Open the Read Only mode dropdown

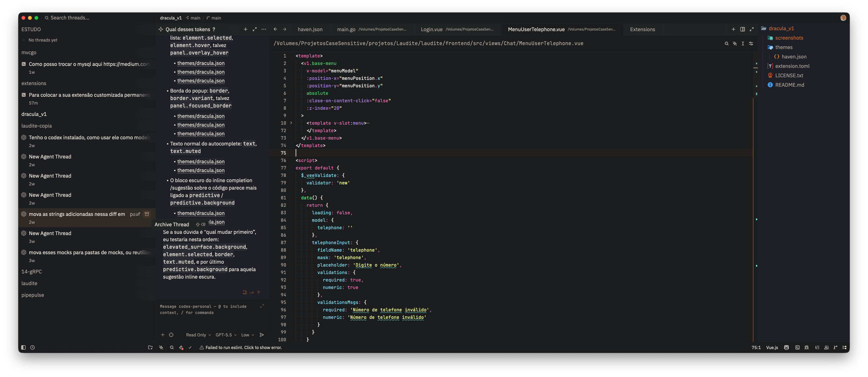tap(198, 335)
